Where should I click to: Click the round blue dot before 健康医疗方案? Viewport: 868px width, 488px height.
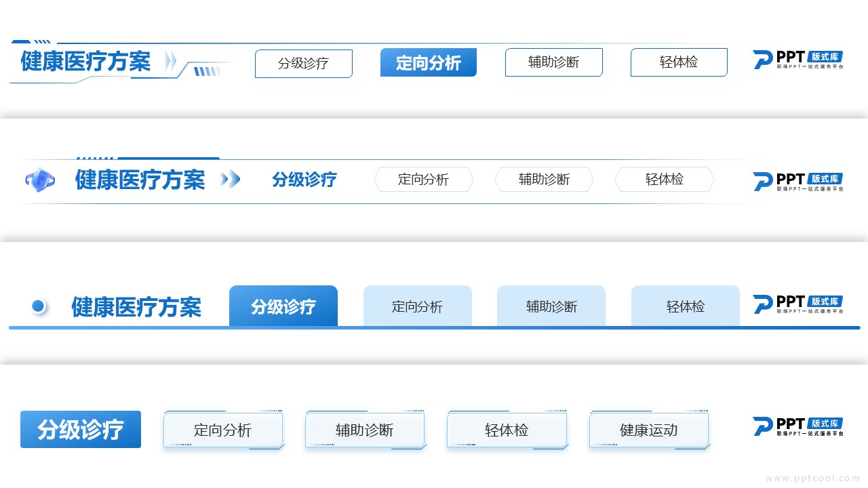pyautogui.click(x=39, y=306)
